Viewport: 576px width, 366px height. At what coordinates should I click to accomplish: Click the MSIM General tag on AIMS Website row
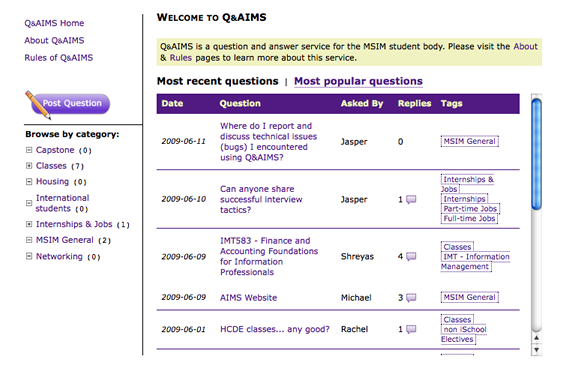[x=469, y=297]
